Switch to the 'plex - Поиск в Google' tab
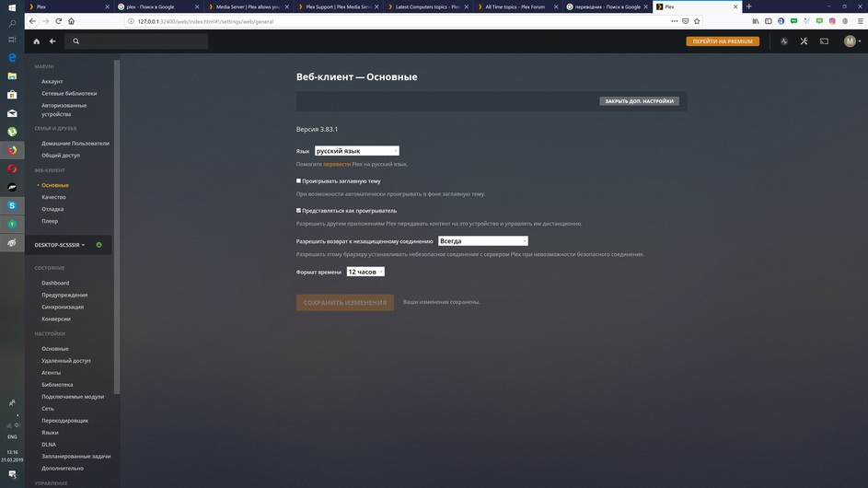This screenshot has width=868, height=488. [157, 6]
